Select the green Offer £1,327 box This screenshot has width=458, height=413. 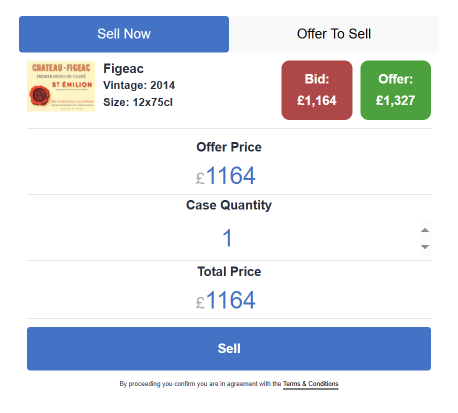[x=395, y=90]
